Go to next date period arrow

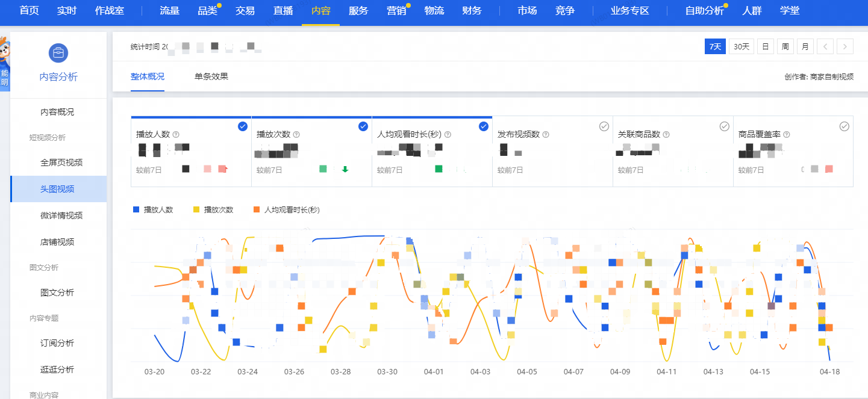pos(846,46)
